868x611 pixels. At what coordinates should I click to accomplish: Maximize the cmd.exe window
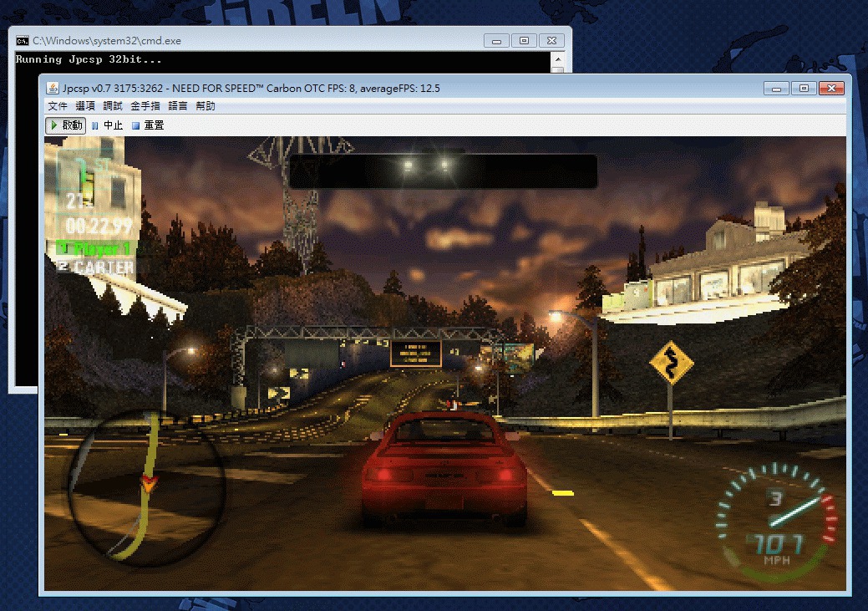[525, 40]
